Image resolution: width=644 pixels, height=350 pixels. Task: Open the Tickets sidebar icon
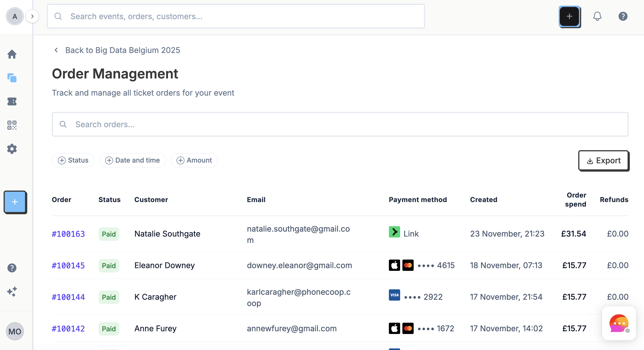12,101
